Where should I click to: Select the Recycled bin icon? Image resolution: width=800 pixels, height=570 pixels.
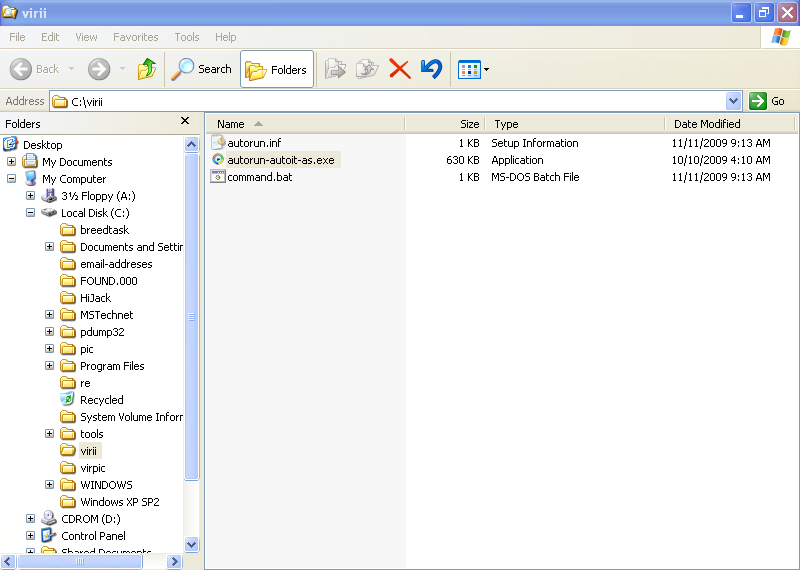(68, 400)
